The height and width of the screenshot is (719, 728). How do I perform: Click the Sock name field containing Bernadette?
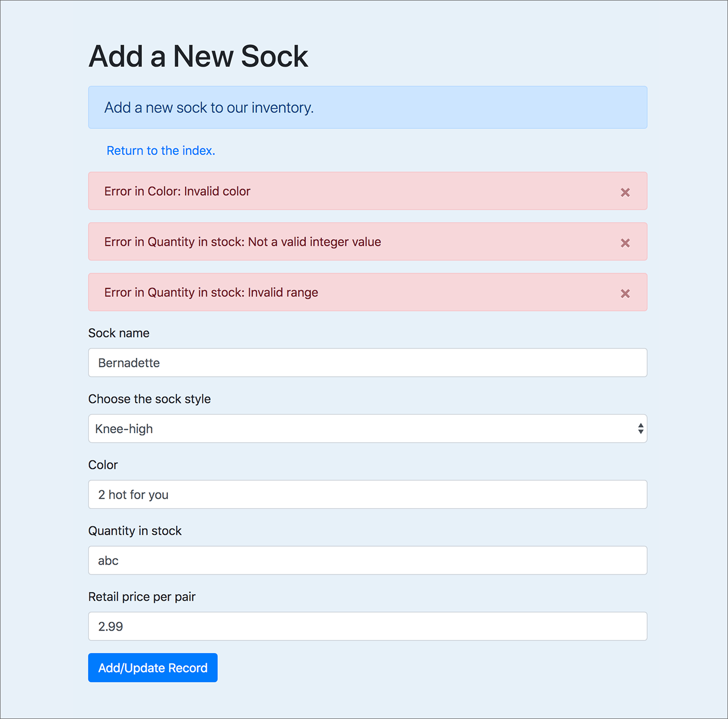(367, 363)
